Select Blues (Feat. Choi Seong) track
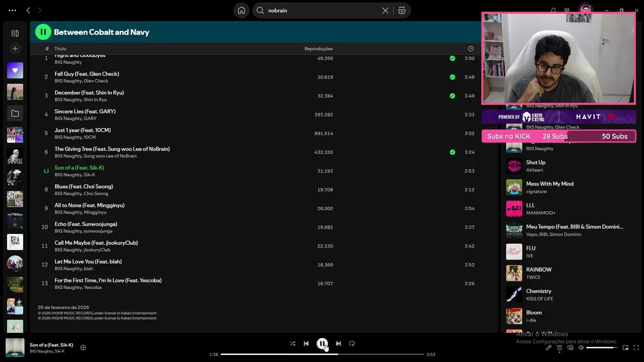This screenshot has width=644, height=362. point(84,187)
